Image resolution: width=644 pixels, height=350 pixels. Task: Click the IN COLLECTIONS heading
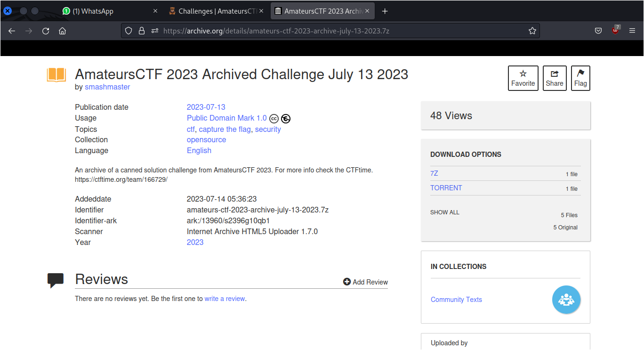click(x=459, y=267)
